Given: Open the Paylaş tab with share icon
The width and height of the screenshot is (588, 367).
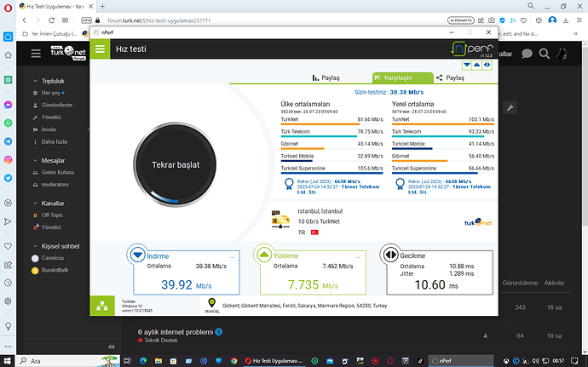Looking at the screenshot, I should tap(450, 77).
